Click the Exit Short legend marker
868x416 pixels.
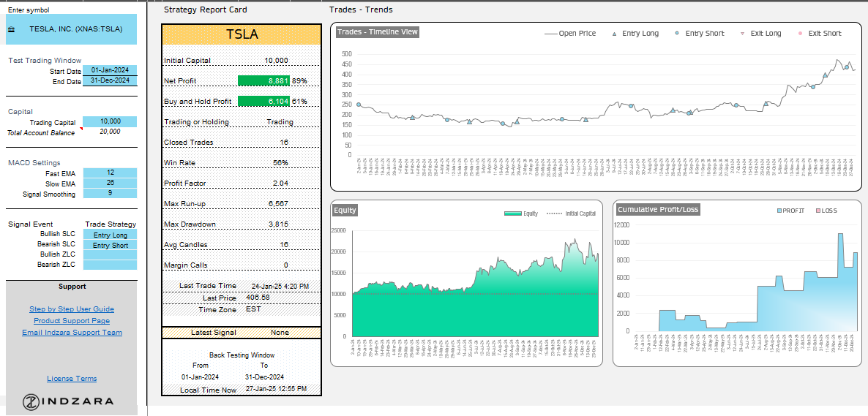tap(800, 34)
